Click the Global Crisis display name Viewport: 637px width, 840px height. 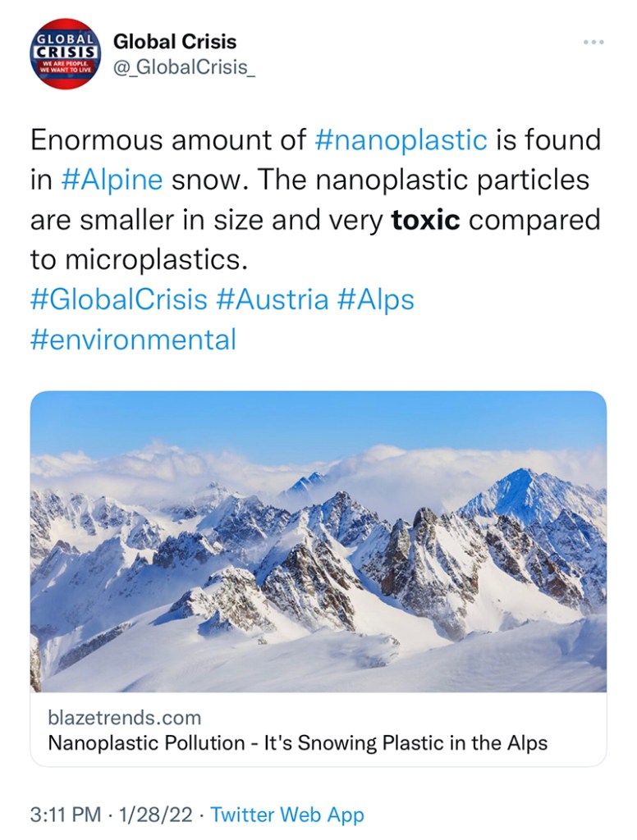[x=174, y=41]
